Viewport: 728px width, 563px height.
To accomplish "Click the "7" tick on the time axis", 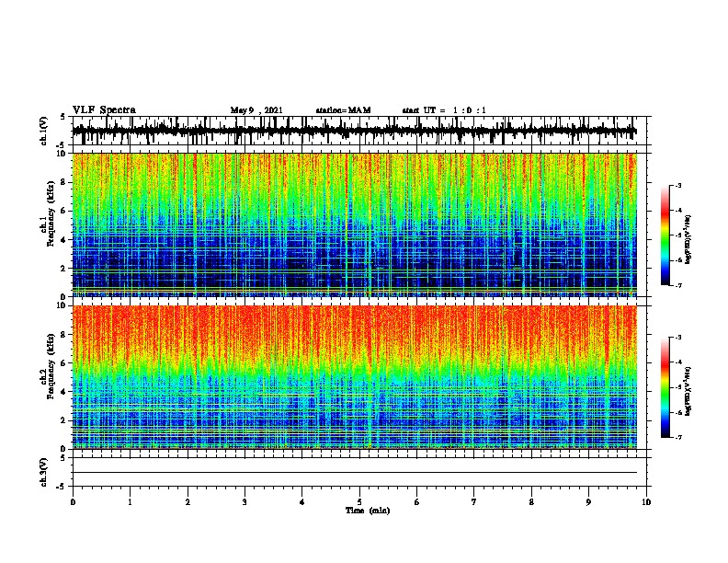I will click(474, 502).
